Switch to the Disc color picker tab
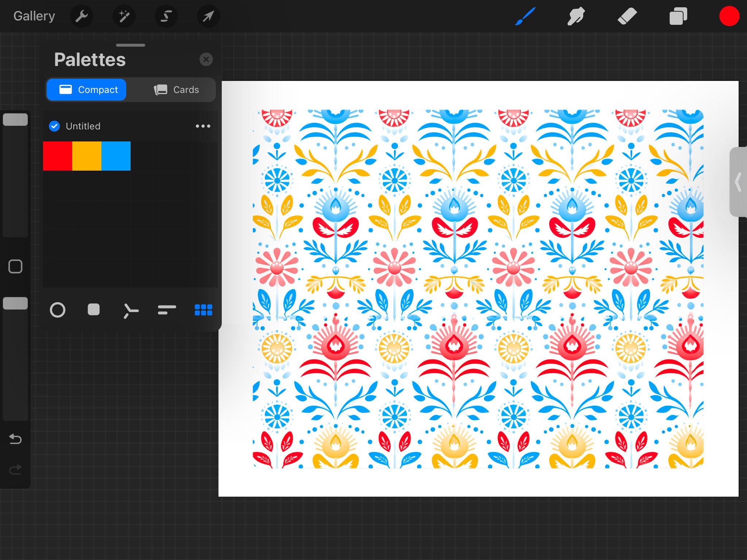747x560 pixels. (x=58, y=310)
